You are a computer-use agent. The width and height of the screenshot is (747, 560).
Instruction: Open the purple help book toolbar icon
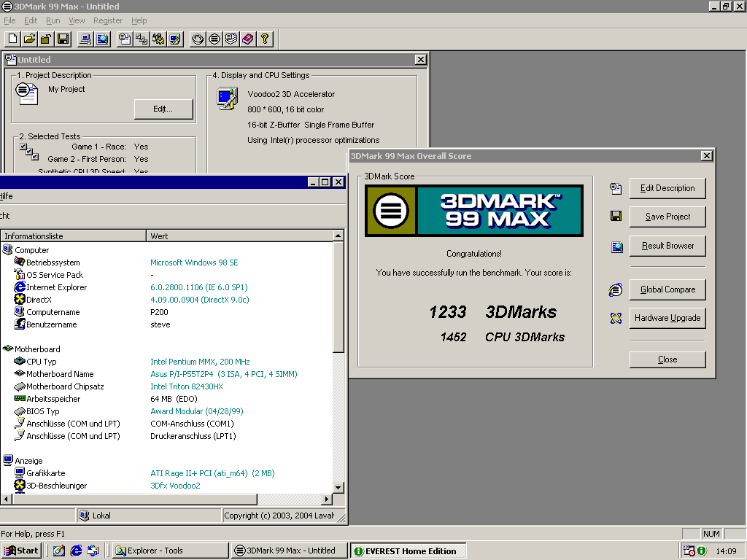[248, 39]
